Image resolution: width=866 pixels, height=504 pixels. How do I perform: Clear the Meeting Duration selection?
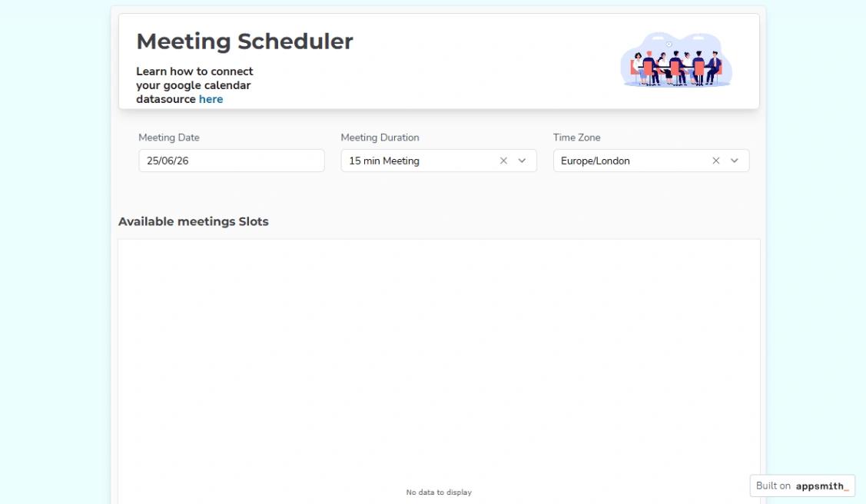point(503,161)
